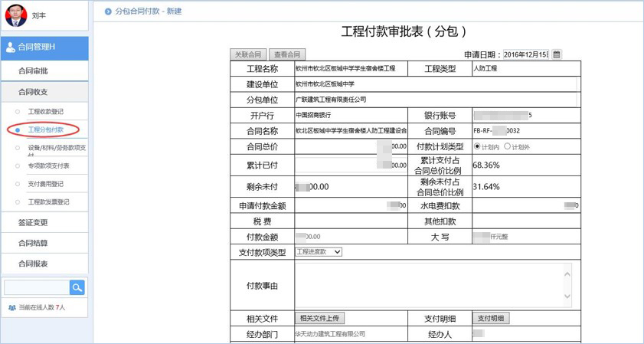Expand the 签证变更 section
Viewport: 644px width, 344px height.
click(x=33, y=223)
